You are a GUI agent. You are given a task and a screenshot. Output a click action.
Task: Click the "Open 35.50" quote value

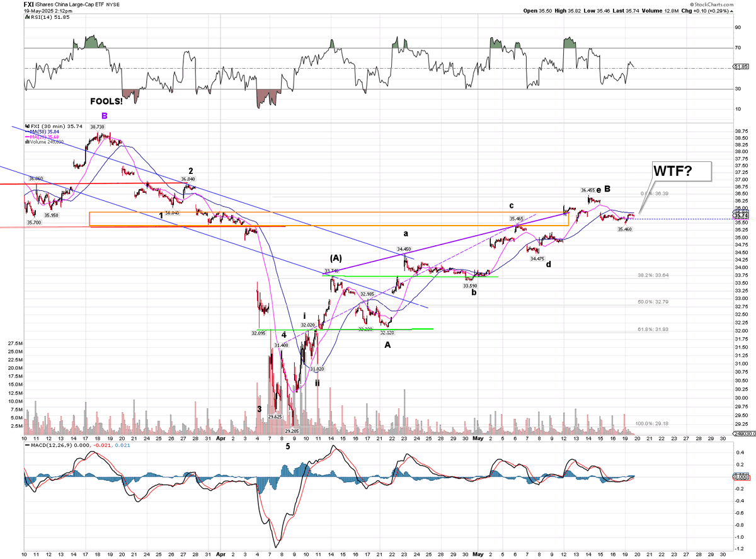click(537, 11)
